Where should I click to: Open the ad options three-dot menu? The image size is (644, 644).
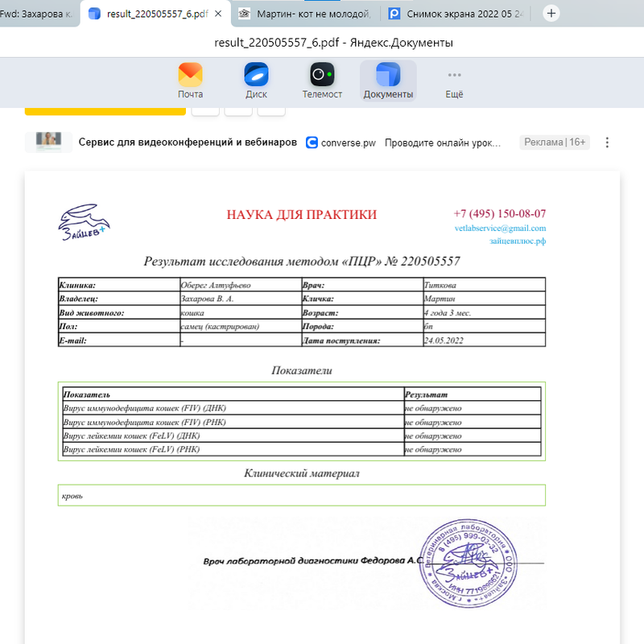coord(607,142)
